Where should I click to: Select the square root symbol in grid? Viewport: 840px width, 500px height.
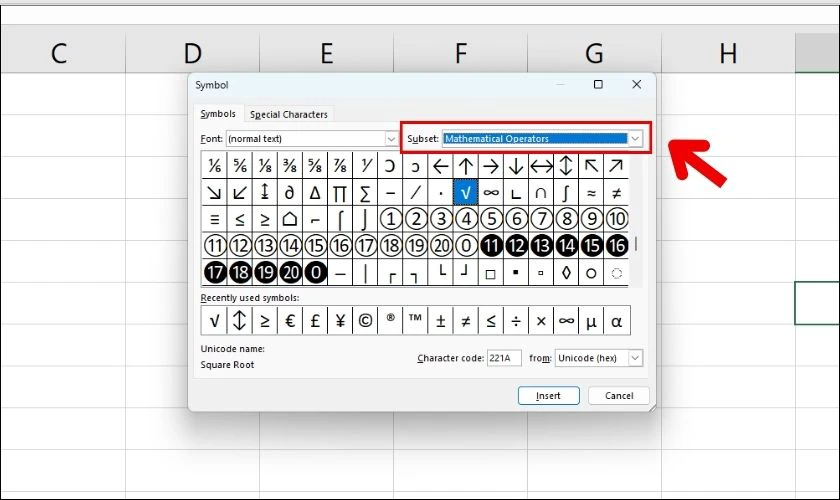466,192
